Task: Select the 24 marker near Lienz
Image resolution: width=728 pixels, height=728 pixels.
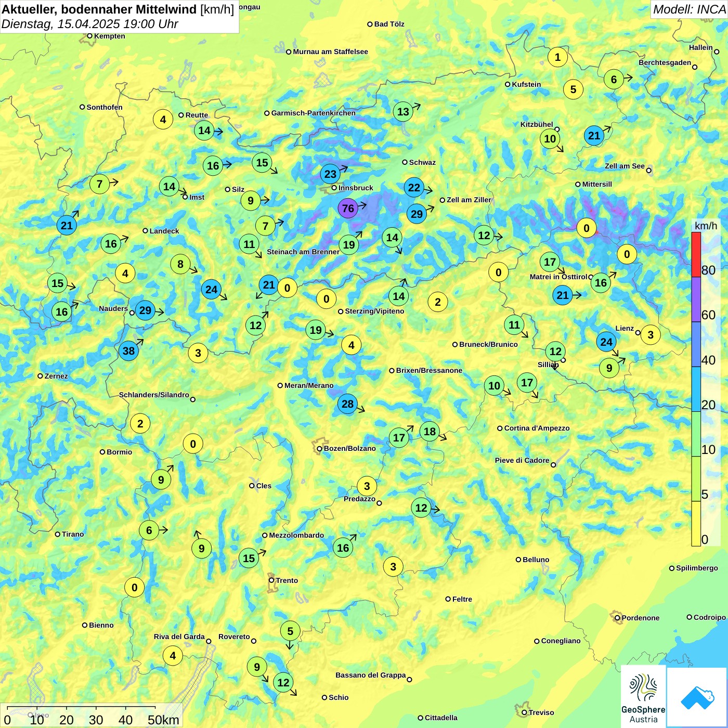Action: click(x=606, y=342)
